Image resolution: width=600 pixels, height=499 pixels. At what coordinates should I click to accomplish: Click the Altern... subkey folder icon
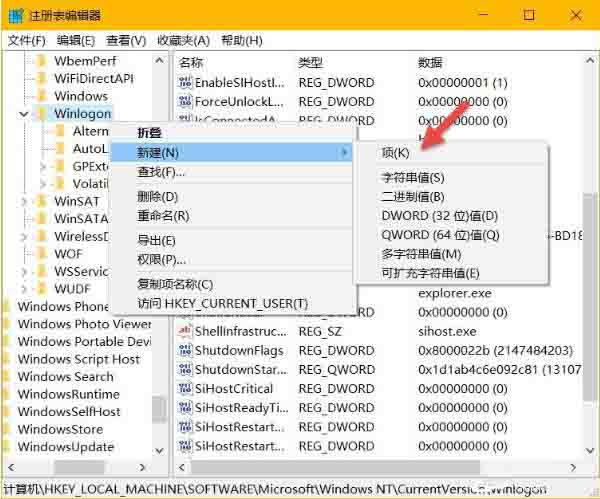(60, 131)
